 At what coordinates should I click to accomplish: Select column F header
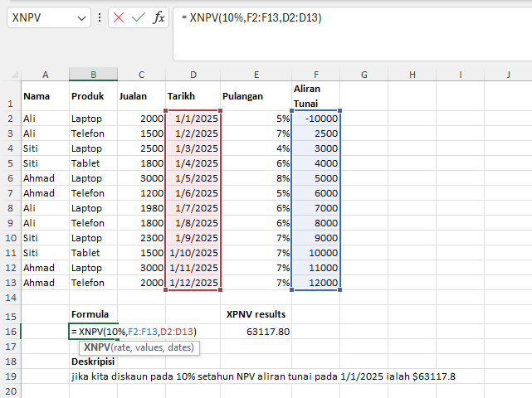tap(315, 75)
